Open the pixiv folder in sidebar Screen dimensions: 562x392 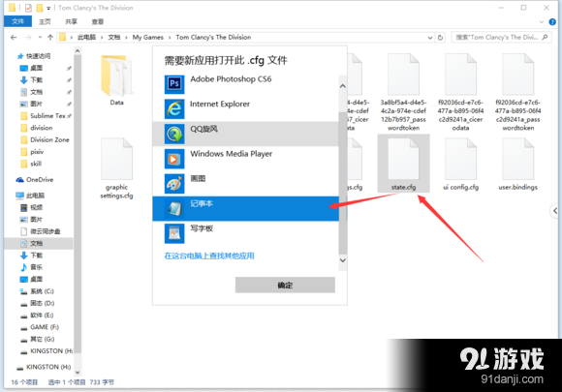(x=32, y=152)
